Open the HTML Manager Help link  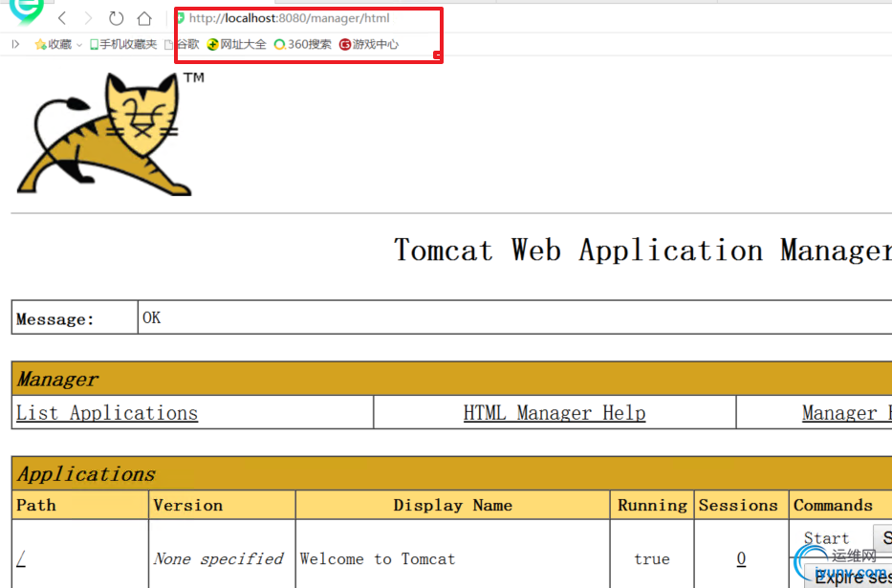tap(555, 413)
